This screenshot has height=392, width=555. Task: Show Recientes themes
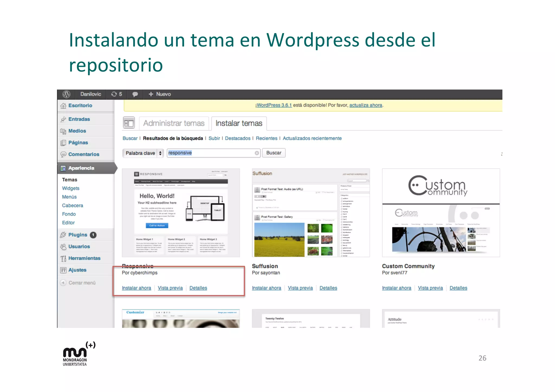coord(267,138)
